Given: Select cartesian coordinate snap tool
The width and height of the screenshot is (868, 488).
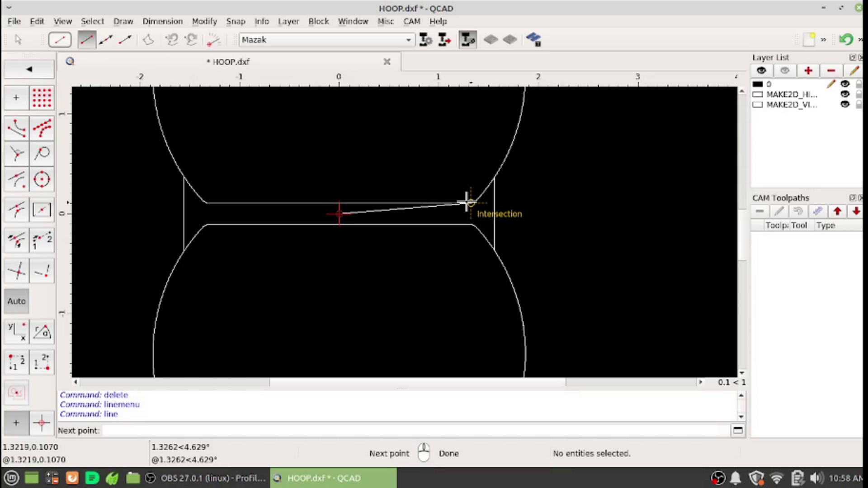Looking at the screenshot, I should point(16,332).
